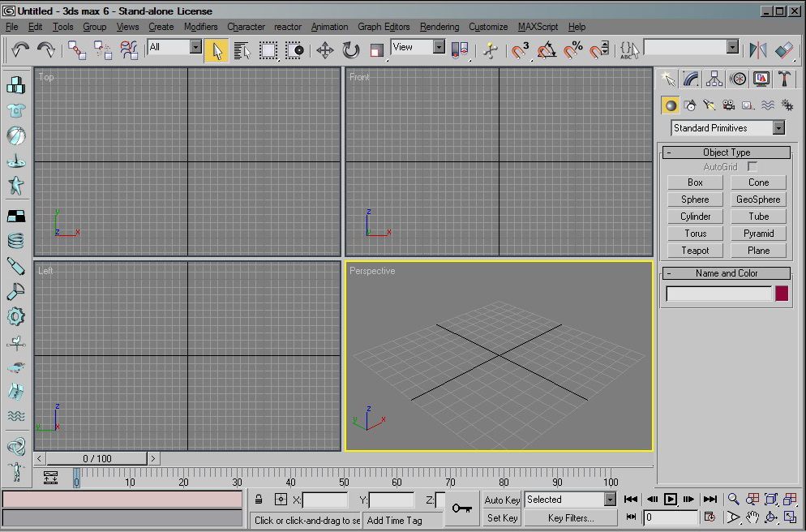806x532 pixels.
Task: Toggle the Angle Snap icon
Action: [547, 50]
